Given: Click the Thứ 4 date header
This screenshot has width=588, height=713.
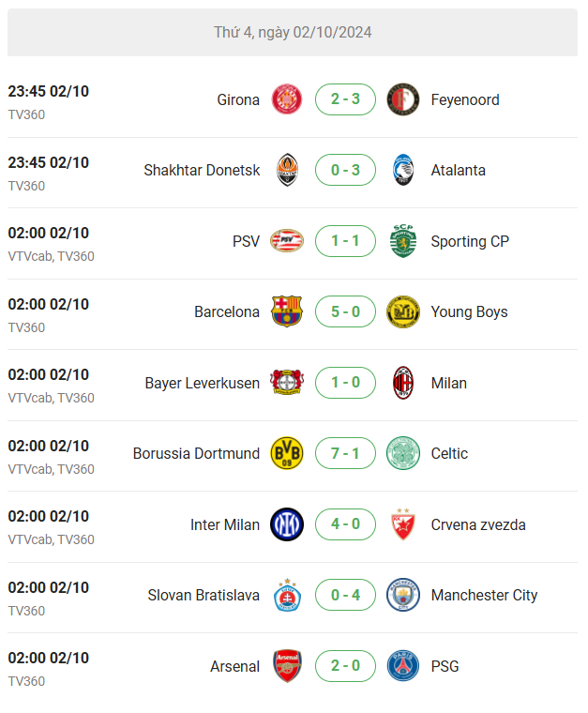Looking at the screenshot, I should click(x=293, y=32).
